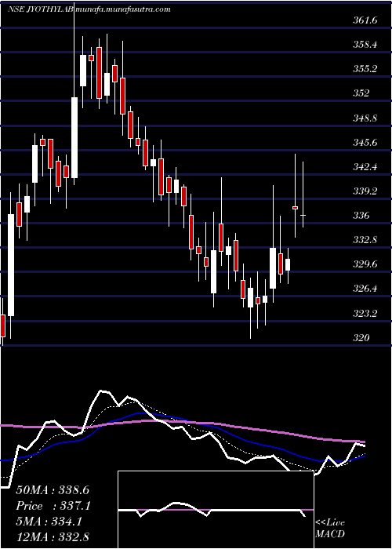392x549 pixels.
Task: Click the <<Live MACD label
Action: (x=330, y=529)
